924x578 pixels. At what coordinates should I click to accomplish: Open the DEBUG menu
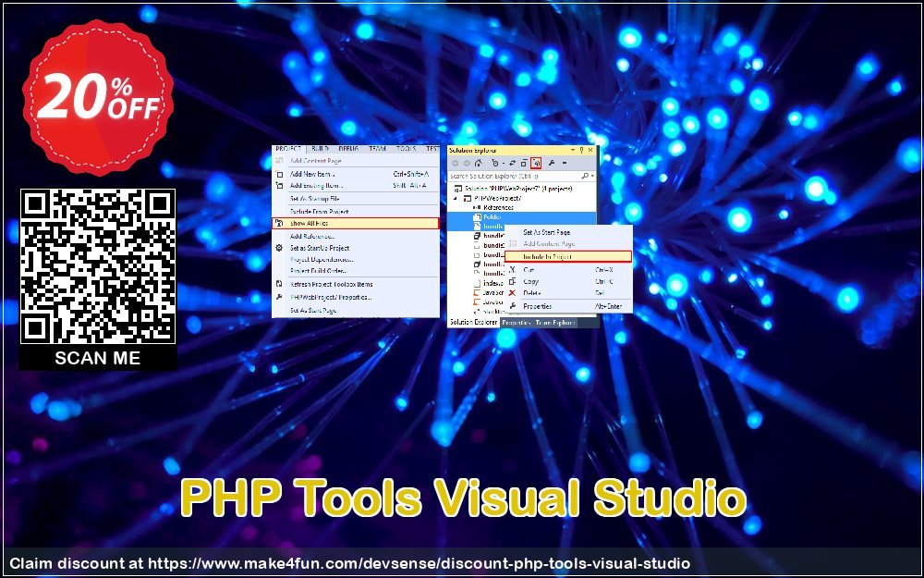coord(348,149)
